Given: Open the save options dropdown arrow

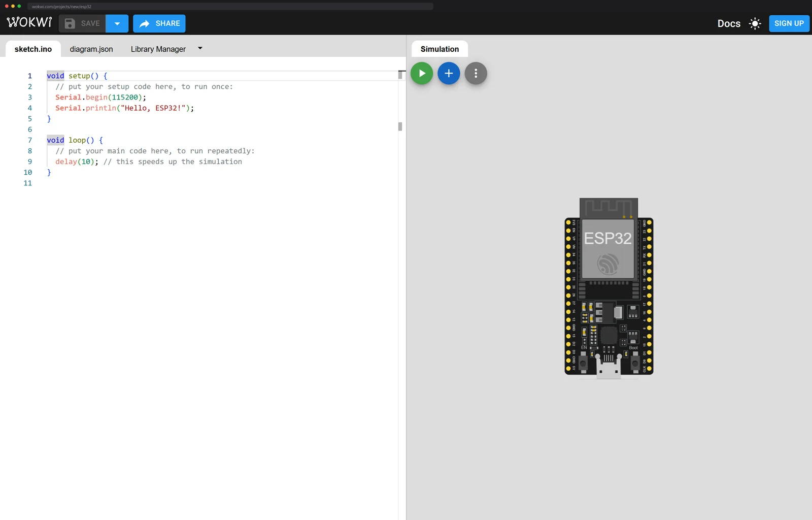Looking at the screenshot, I should (x=117, y=23).
